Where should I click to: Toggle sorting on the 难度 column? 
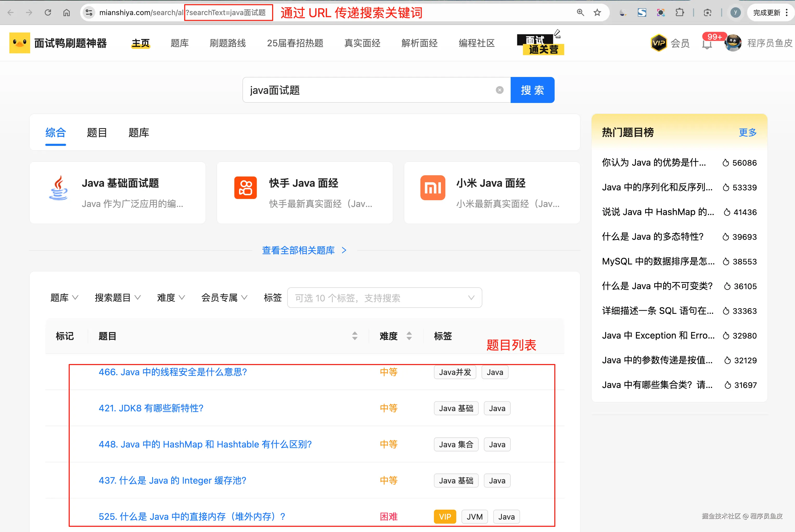click(409, 336)
